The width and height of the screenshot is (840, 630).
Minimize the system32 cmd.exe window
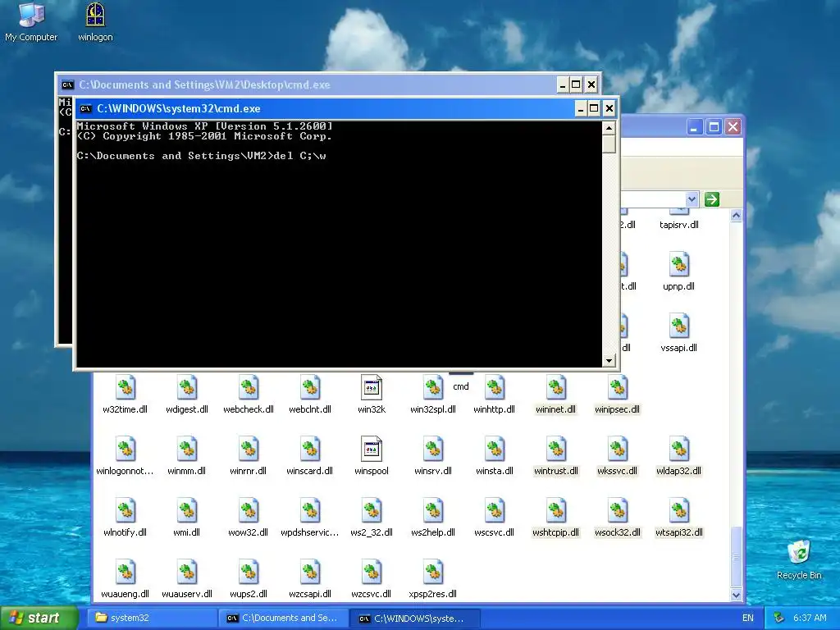pos(581,109)
